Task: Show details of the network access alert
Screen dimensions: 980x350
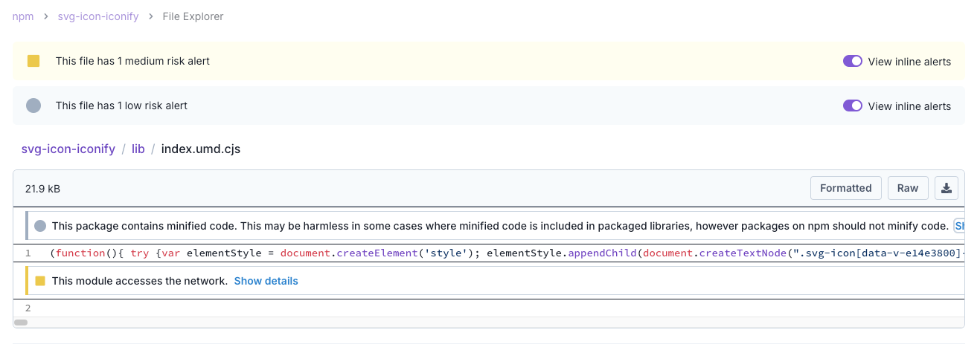Action: click(x=266, y=281)
